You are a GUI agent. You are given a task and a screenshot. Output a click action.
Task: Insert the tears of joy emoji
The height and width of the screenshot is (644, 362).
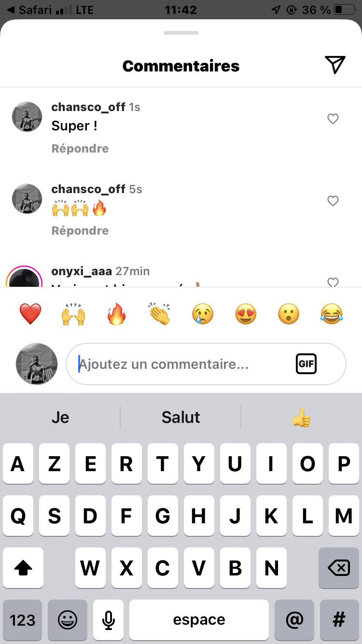(332, 315)
